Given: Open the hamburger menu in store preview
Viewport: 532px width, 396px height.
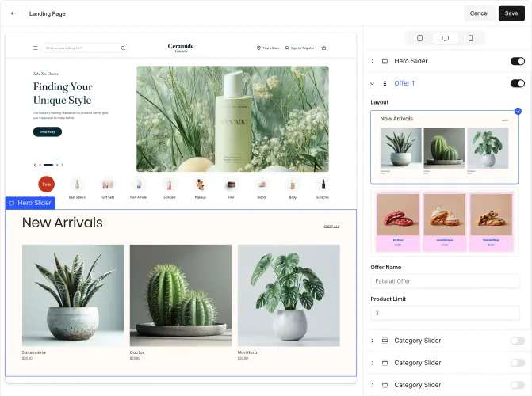Looking at the screenshot, I should [35, 48].
